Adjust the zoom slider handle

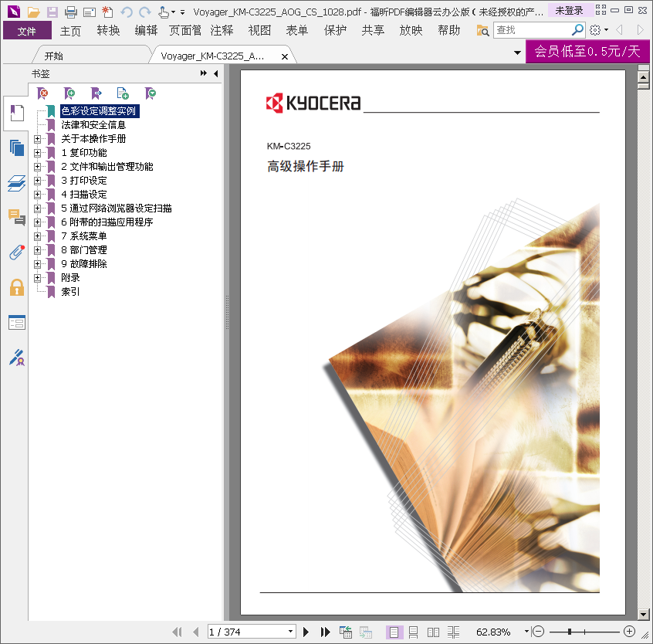(x=570, y=632)
